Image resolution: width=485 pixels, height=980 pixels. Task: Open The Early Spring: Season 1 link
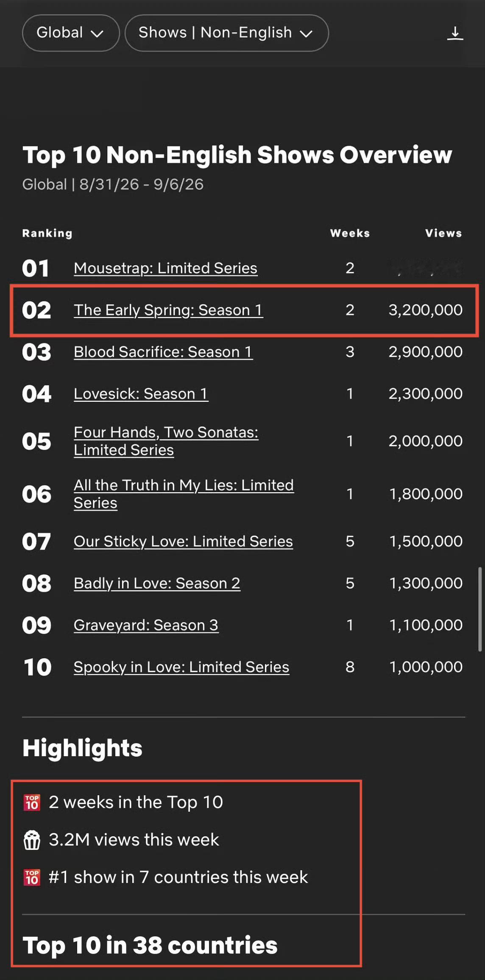pos(168,310)
